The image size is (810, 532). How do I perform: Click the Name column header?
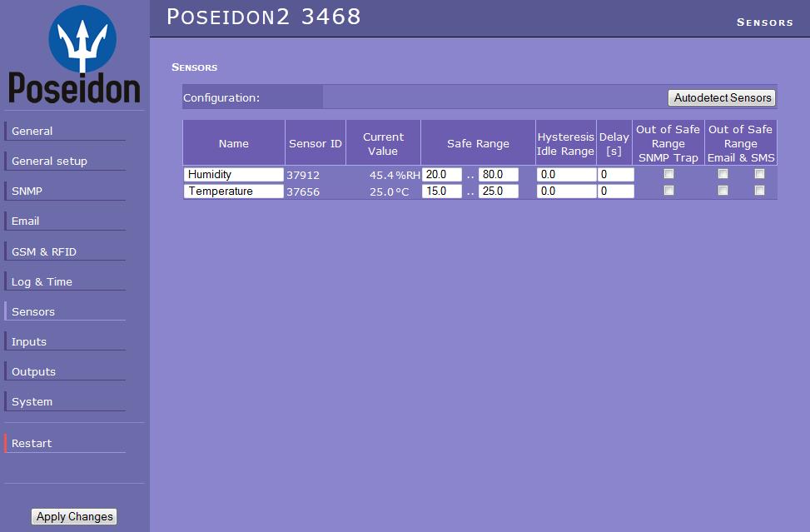click(233, 143)
